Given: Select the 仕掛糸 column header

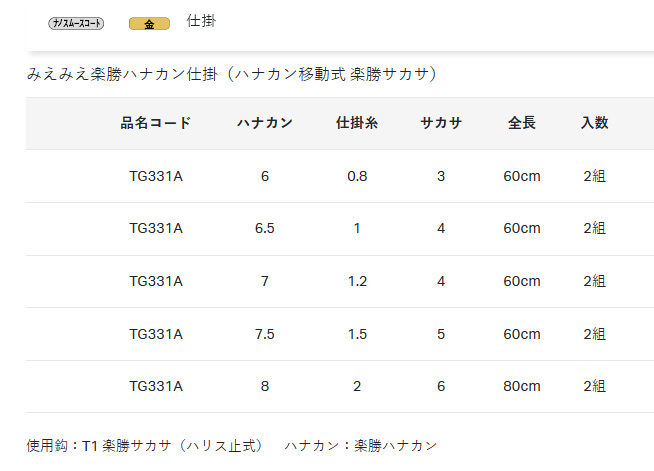Looking at the screenshot, I should 357,123.
